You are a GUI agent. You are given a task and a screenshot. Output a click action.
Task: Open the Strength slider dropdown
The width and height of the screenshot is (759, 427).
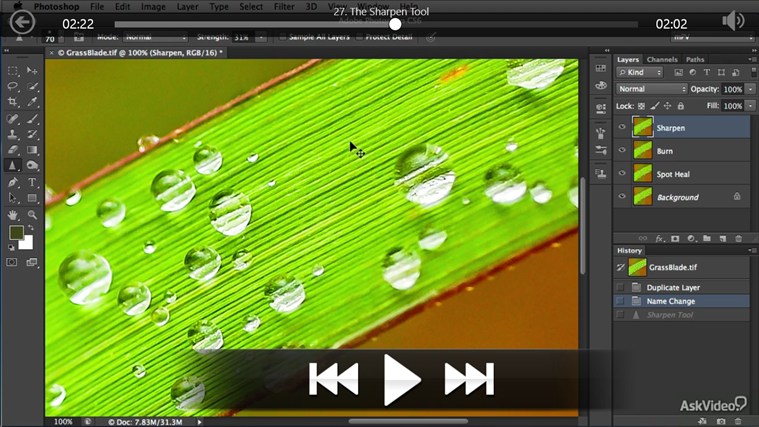[260, 37]
